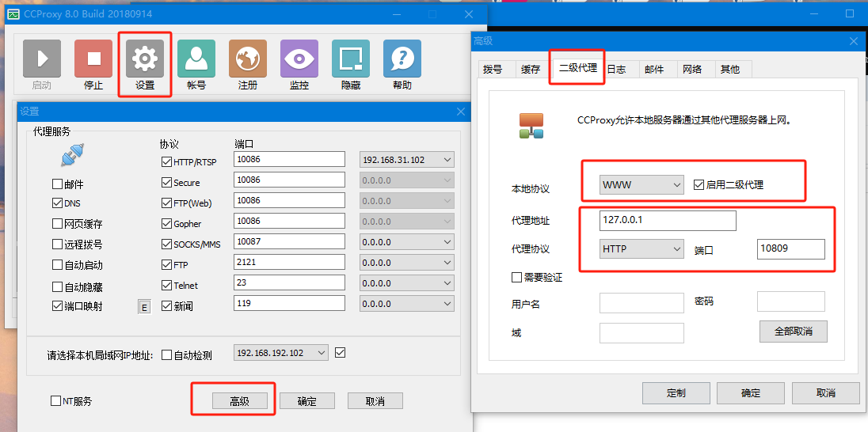Check the 自动检测 checkbox
868x432 pixels.
click(x=166, y=355)
